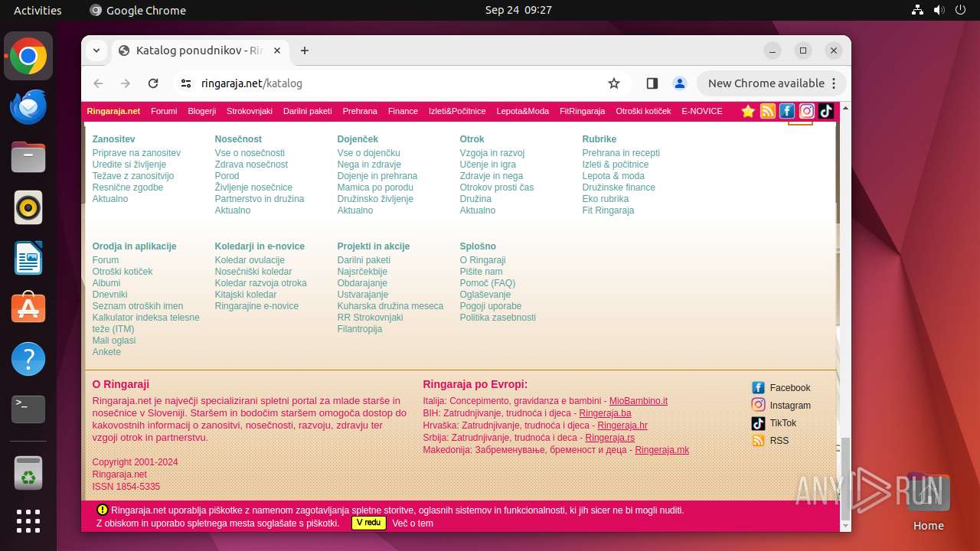Open E-NOVICE in the navbar
The image size is (980, 551).
[x=702, y=111]
